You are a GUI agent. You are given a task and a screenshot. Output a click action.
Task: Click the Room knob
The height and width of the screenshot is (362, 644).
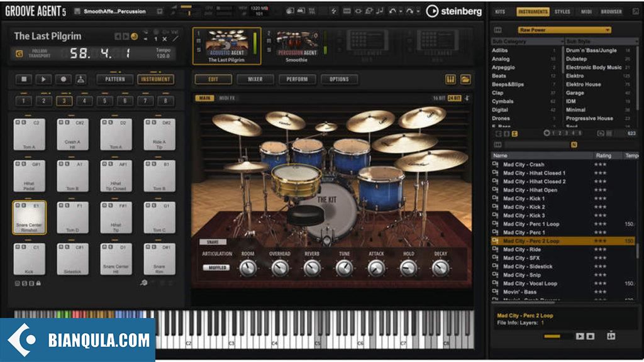(x=248, y=268)
